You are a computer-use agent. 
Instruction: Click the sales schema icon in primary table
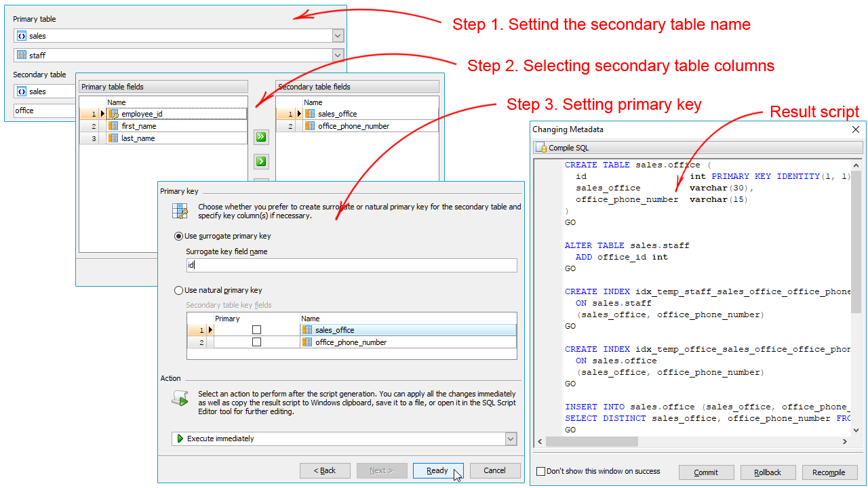click(21, 36)
